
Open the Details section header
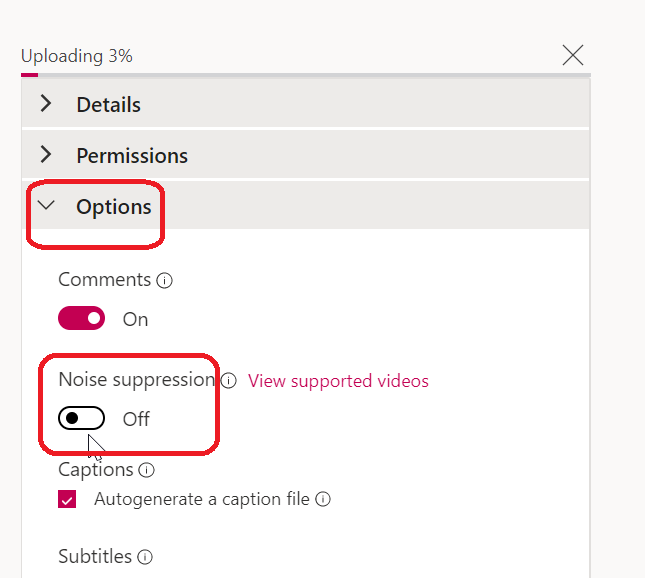pyautogui.click(x=108, y=104)
